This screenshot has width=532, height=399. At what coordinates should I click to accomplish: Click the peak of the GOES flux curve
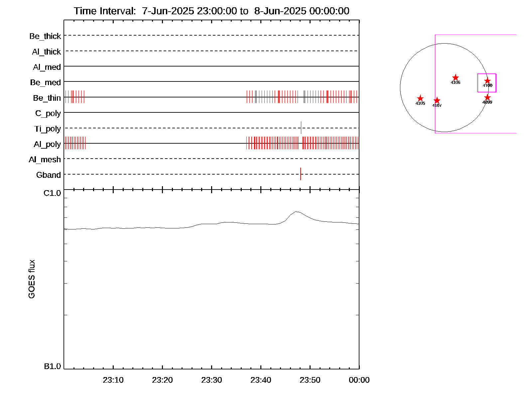click(296, 211)
